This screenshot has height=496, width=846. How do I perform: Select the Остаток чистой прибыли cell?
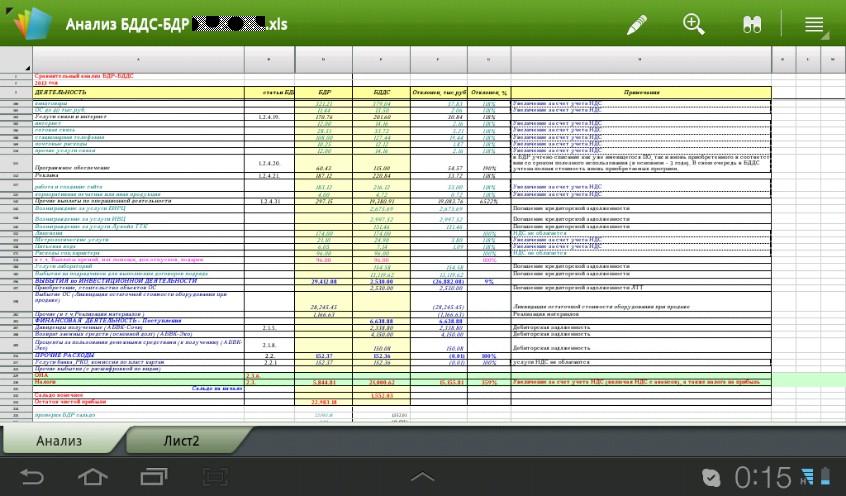138,402
